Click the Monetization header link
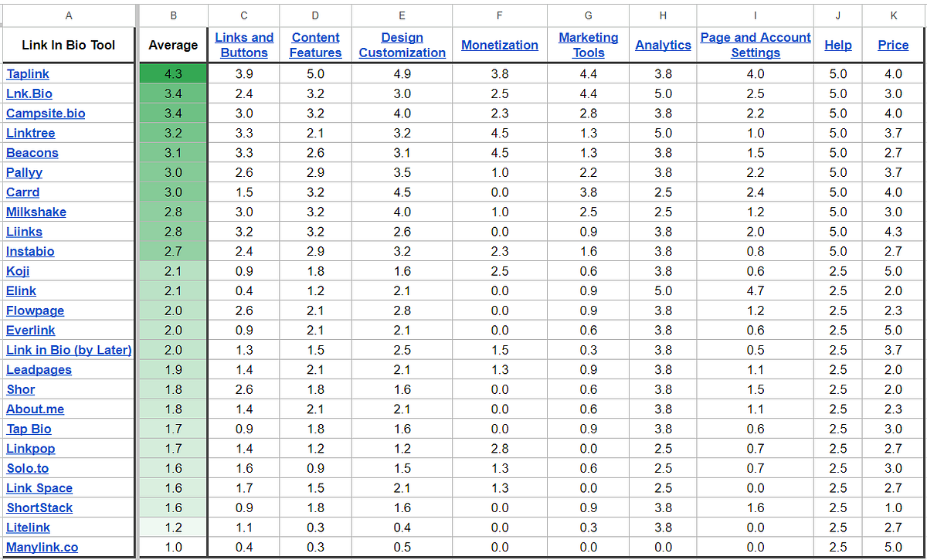 (x=500, y=45)
